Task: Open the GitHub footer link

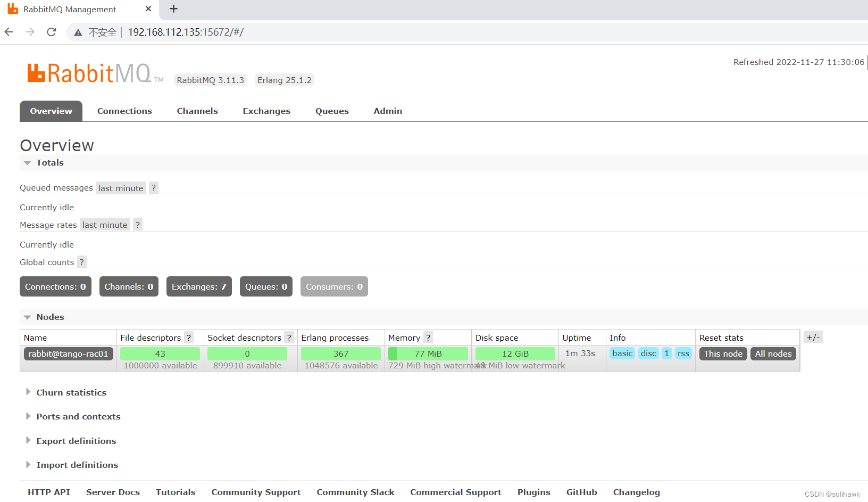Action: pyautogui.click(x=582, y=492)
